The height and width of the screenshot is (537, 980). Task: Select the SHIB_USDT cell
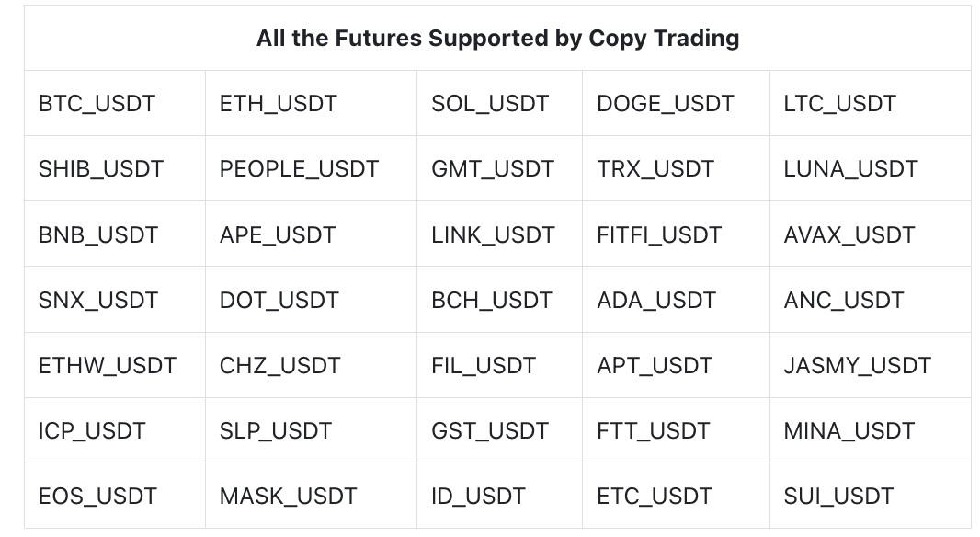[101, 169]
